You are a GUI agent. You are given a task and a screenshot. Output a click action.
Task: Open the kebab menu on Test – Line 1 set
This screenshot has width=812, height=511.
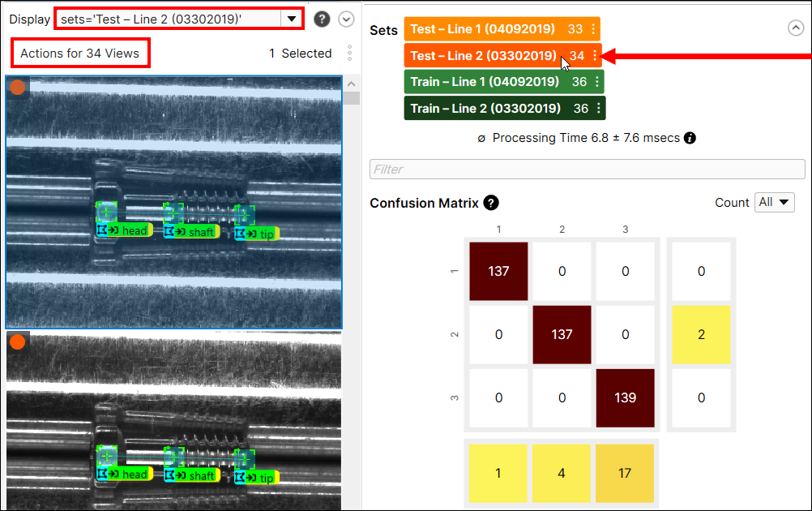tap(593, 29)
